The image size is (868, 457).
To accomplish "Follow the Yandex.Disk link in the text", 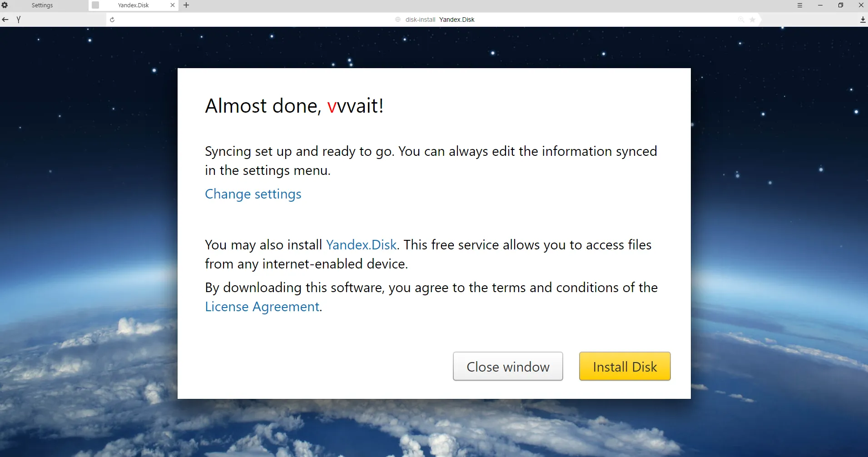I will tap(361, 245).
